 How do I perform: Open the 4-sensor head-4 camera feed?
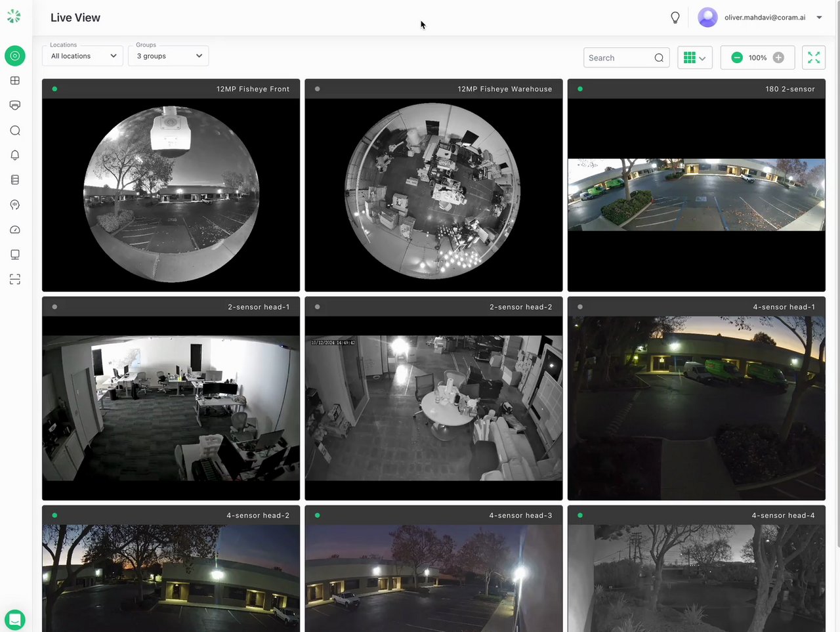(x=696, y=578)
